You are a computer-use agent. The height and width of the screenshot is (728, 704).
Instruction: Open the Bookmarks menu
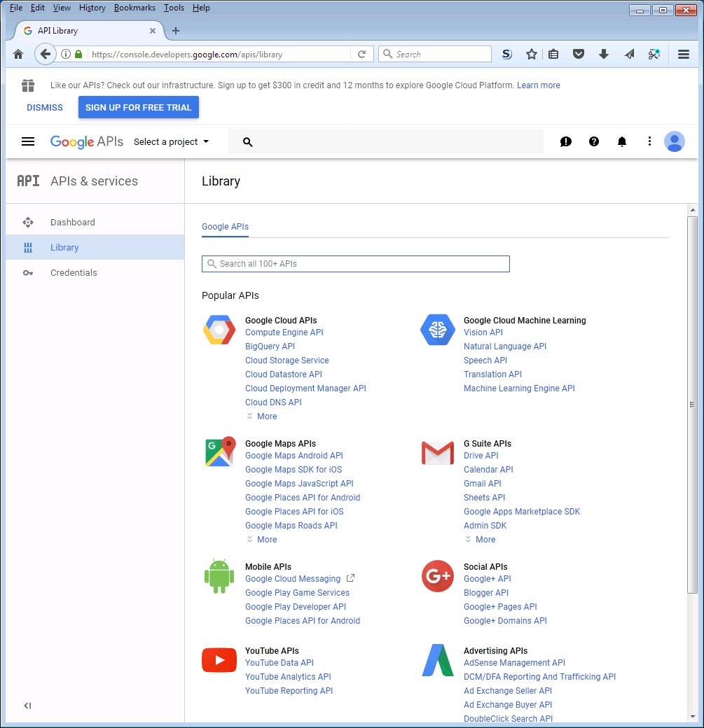134,8
